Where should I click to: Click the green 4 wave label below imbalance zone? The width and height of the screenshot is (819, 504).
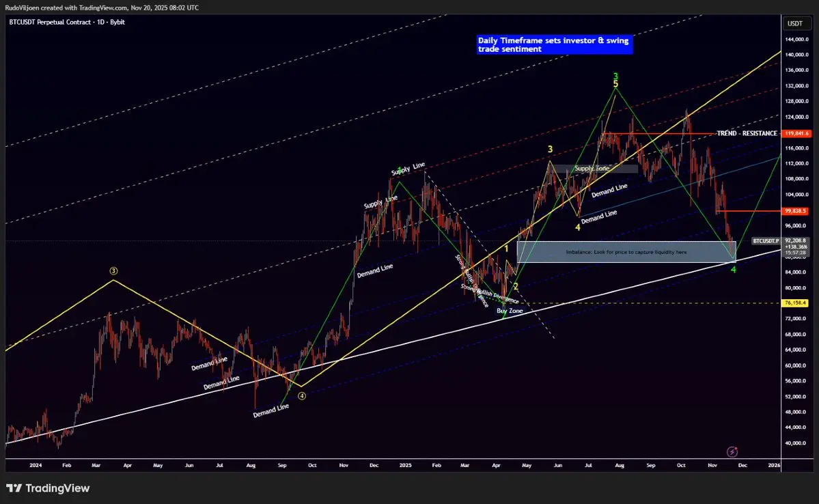[x=734, y=270]
